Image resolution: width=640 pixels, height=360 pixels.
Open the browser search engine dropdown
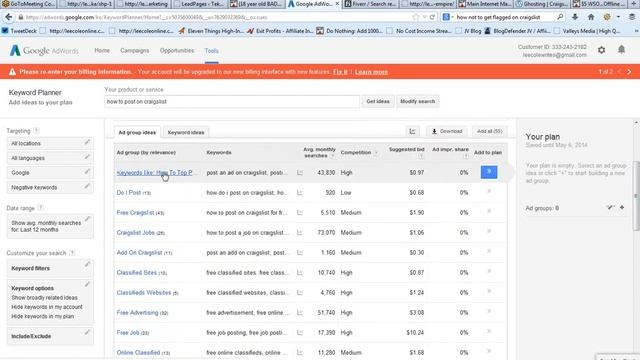[x=448, y=17]
